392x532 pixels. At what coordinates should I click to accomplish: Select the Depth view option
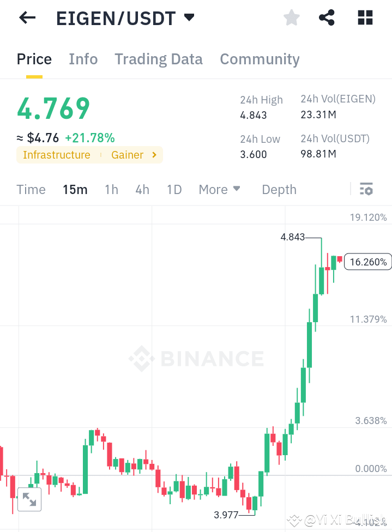click(x=279, y=189)
